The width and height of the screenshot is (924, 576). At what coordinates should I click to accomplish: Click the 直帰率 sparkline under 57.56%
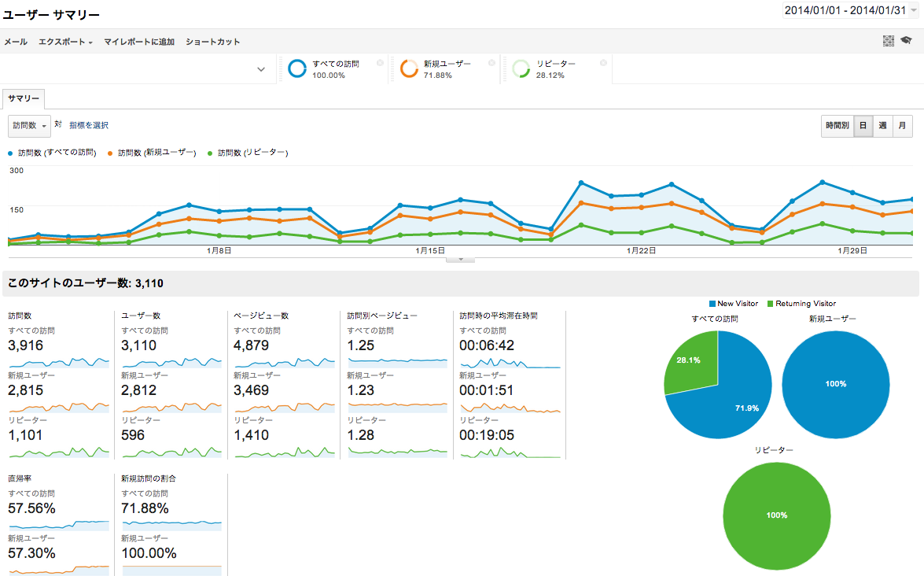[59, 524]
